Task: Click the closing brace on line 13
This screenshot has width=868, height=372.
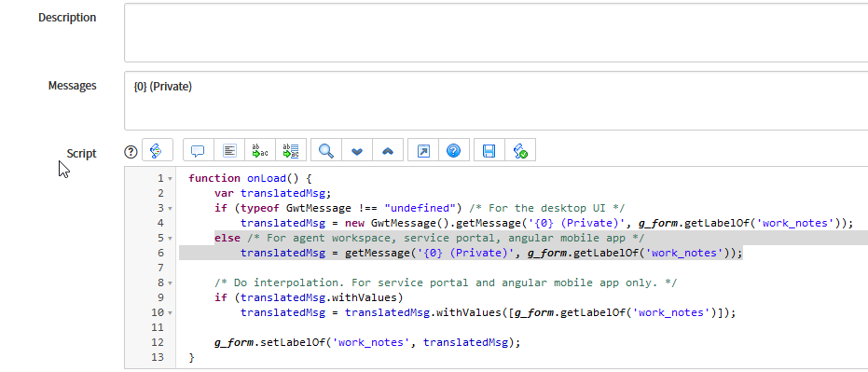Action: tap(191, 358)
